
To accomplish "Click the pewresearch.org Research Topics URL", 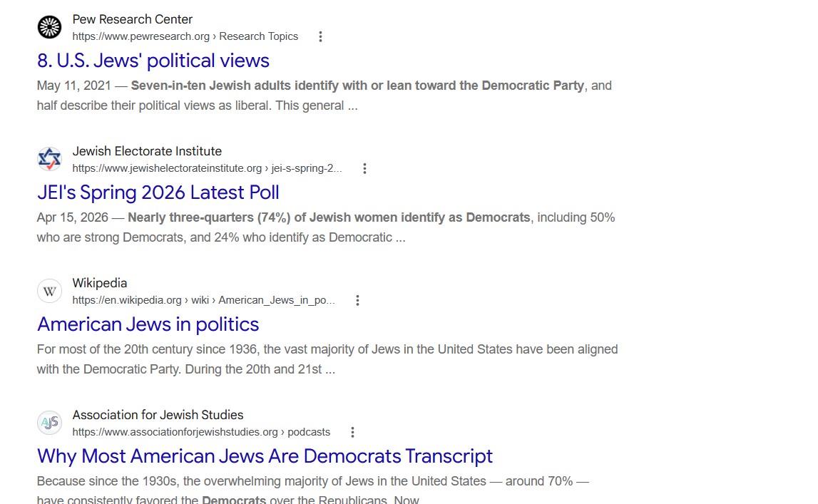I will (185, 36).
